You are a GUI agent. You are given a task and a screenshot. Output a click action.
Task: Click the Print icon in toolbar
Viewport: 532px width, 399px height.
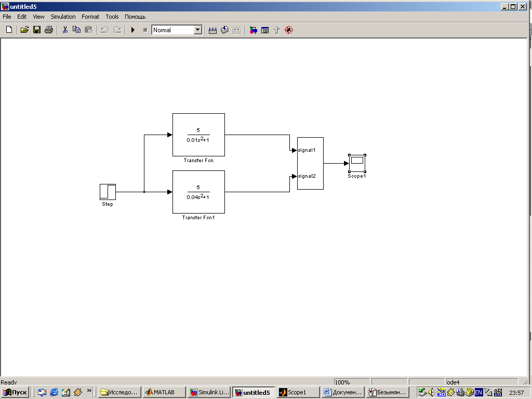[x=49, y=30]
